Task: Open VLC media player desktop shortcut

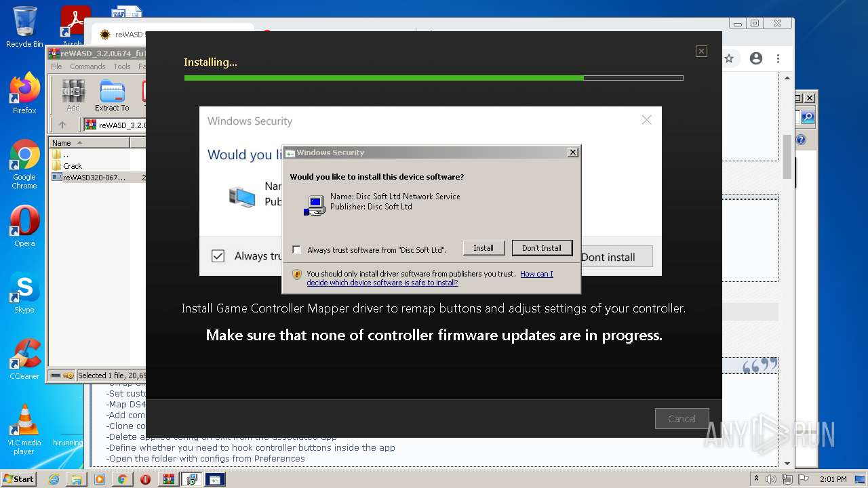Action: (24, 430)
